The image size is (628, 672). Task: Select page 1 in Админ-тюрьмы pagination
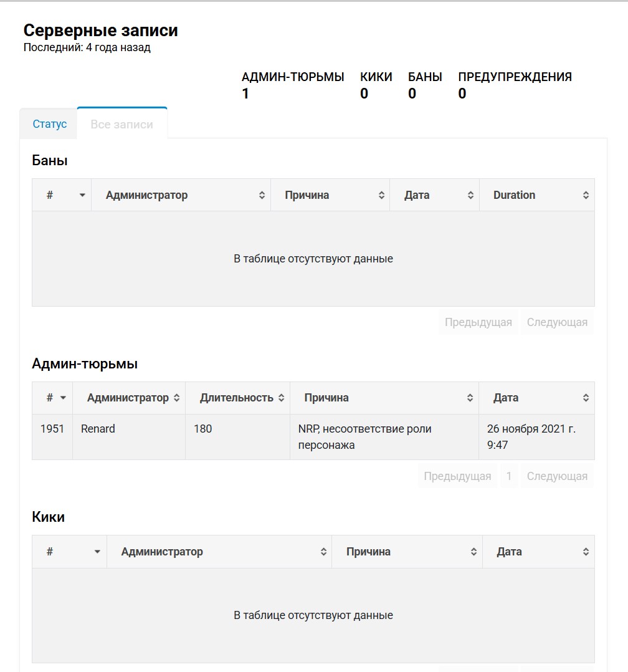coord(509,476)
